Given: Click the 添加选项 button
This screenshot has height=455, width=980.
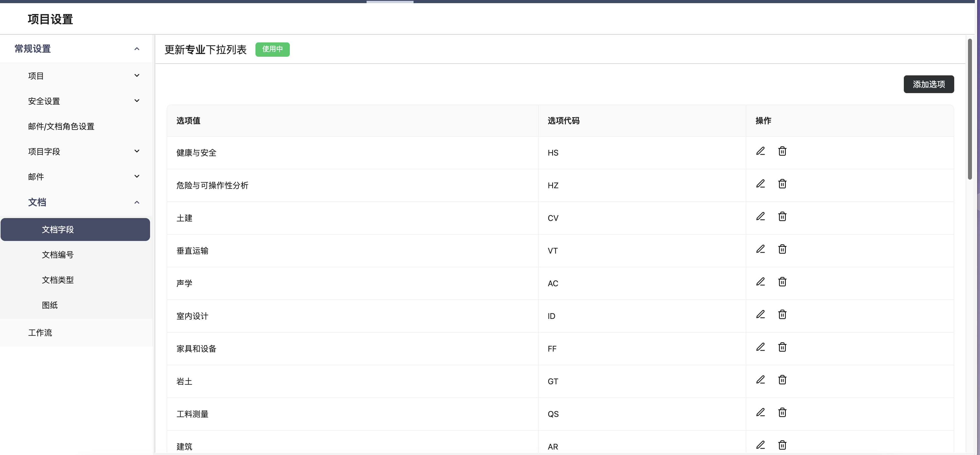Looking at the screenshot, I should 928,84.
